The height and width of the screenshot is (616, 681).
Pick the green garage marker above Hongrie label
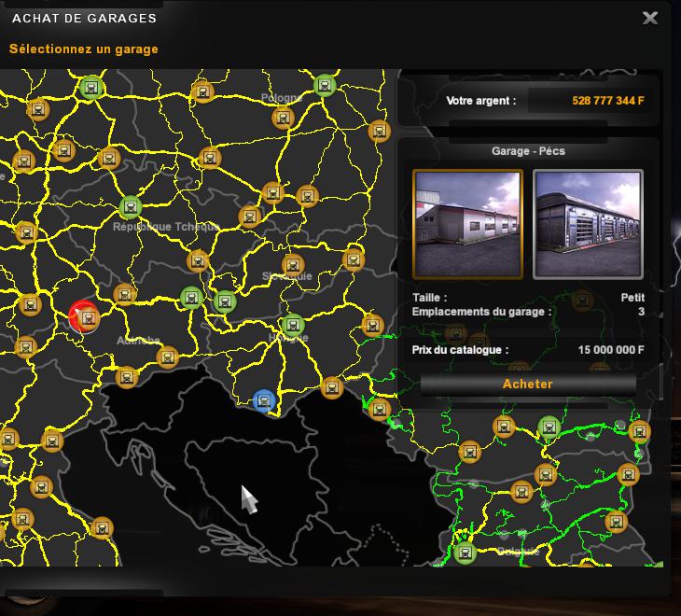coord(293,326)
